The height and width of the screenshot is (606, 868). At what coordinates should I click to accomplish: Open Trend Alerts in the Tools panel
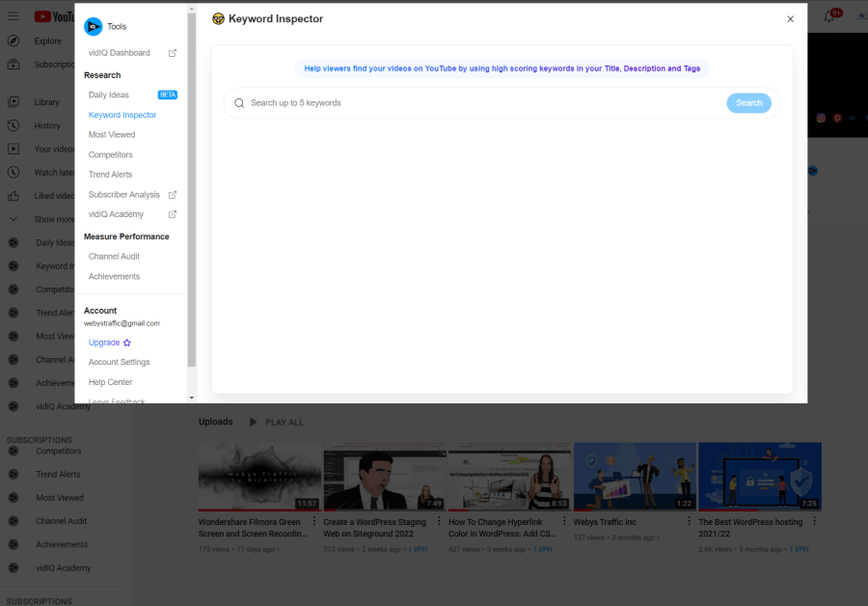(x=110, y=175)
